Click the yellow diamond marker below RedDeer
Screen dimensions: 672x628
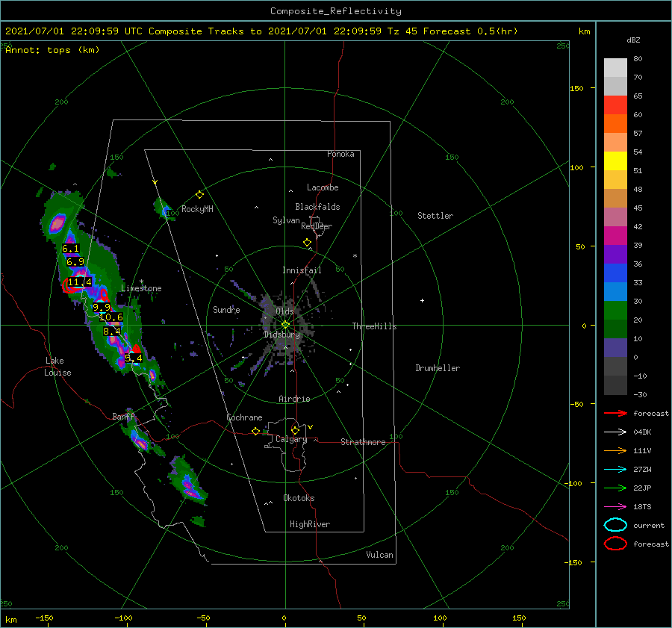tap(308, 243)
